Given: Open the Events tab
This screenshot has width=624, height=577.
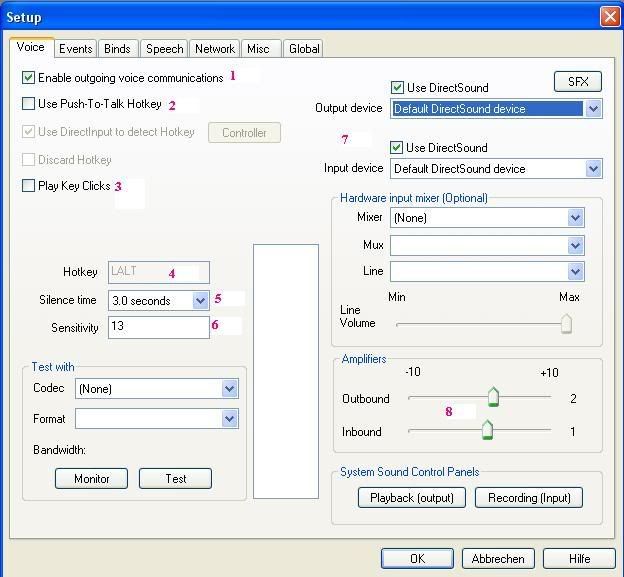Looking at the screenshot, I should pos(76,49).
